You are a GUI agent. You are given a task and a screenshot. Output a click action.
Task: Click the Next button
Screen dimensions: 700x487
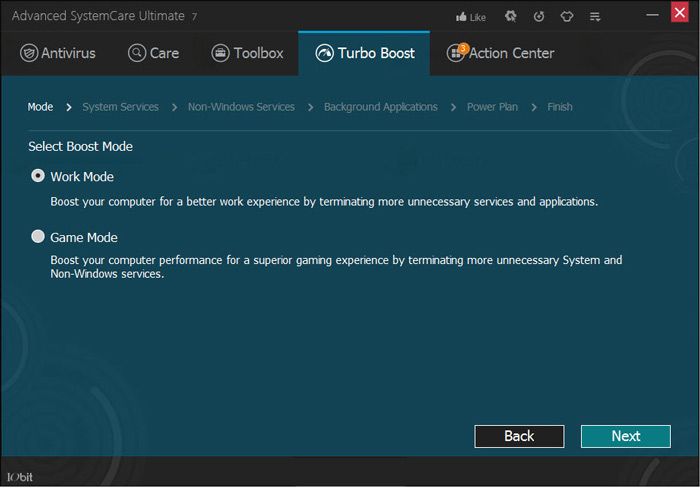[626, 436]
